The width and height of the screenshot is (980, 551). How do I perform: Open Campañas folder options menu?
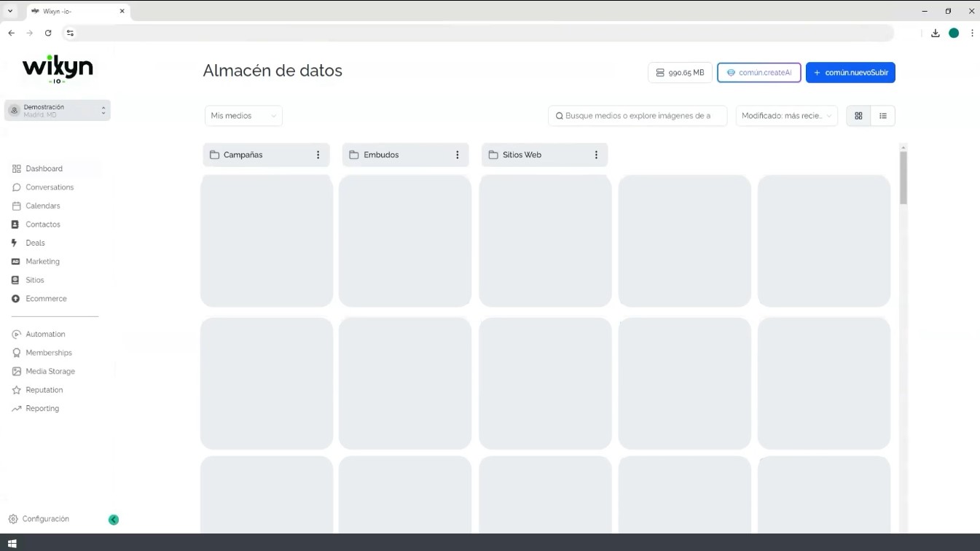pyautogui.click(x=318, y=155)
